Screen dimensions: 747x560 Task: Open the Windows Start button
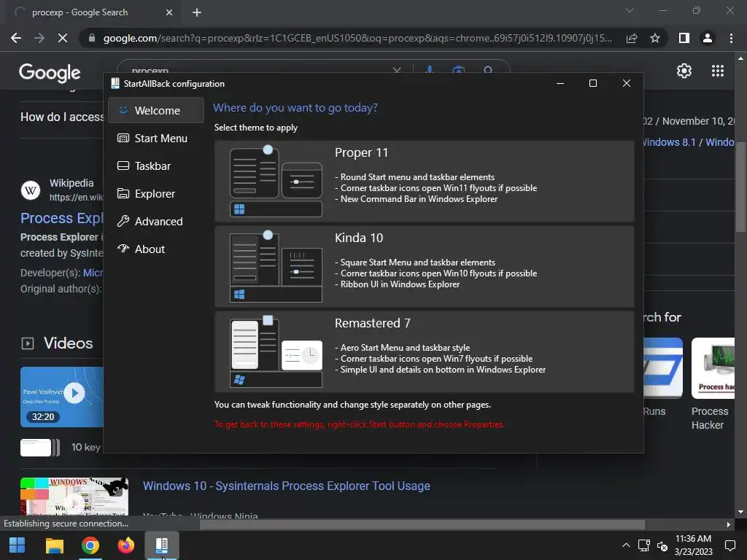[18, 545]
